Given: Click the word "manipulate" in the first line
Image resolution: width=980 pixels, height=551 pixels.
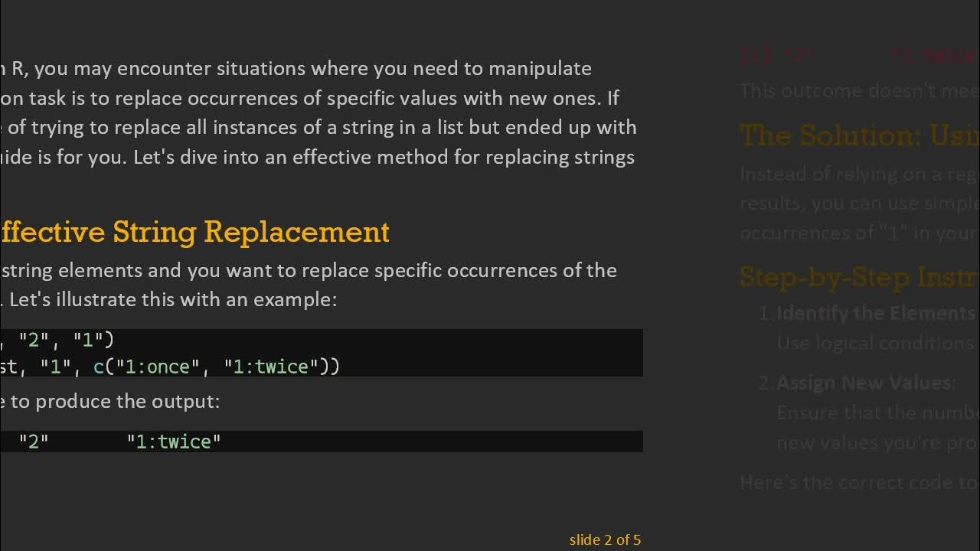Looking at the screenshot, I should pos(540,68).
